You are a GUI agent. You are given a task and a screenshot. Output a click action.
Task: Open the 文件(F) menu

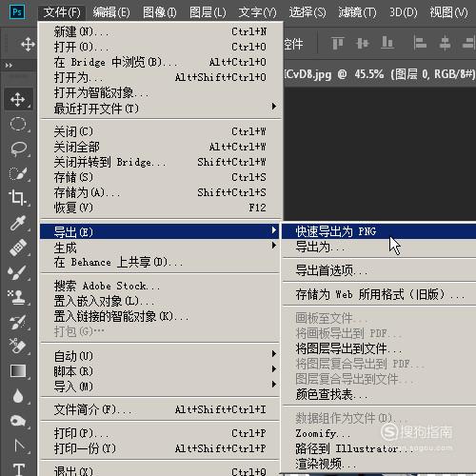pos(62,12)
